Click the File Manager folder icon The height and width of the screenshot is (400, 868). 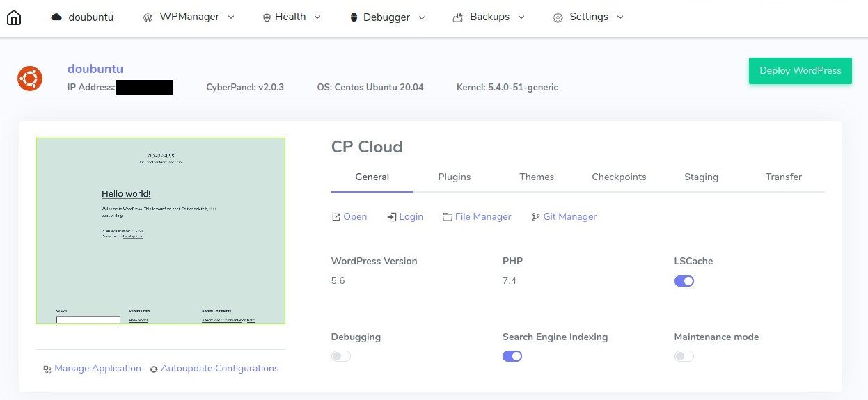[x=448, y=217]
